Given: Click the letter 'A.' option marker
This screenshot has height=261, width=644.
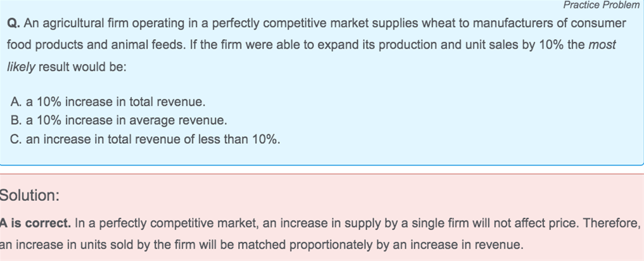Looking at the screenshot, I should tap(16, 101).
